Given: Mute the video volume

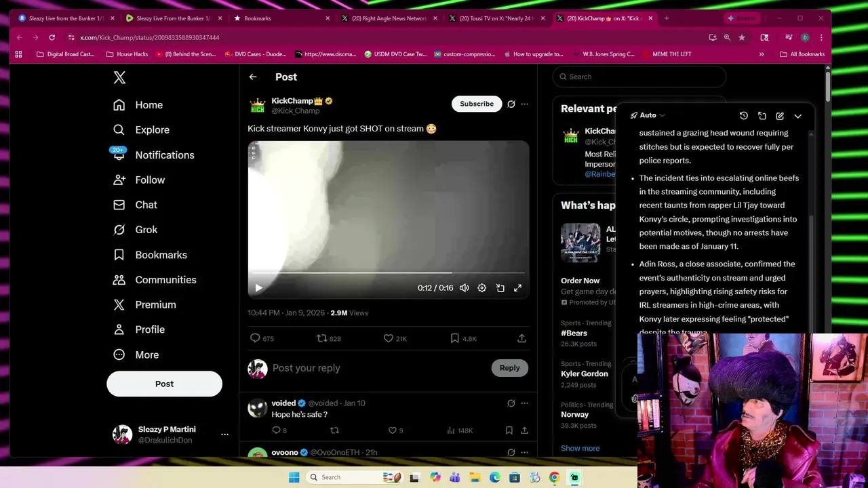Looking at the screenshot, I should click(x=464, y=288).
